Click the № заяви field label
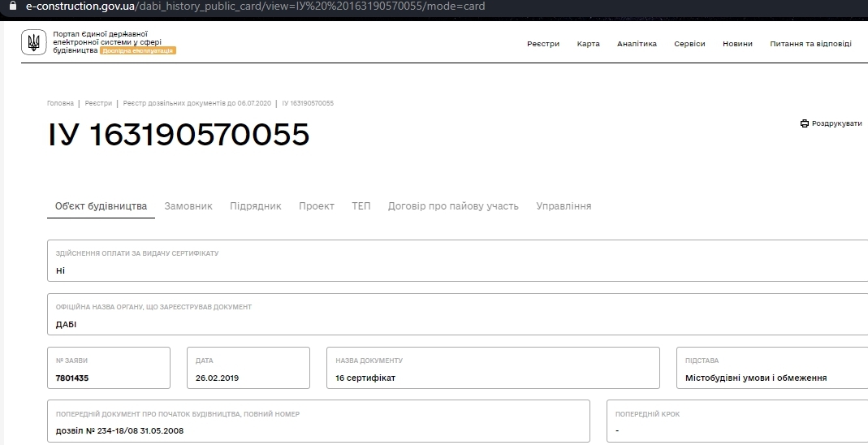This screenshot has width=868, height=445. pyautogui.click(x=71, y=361)
